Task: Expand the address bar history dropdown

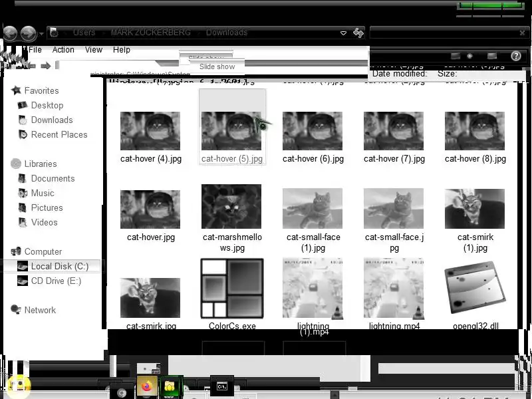Action: pos(343,33)
